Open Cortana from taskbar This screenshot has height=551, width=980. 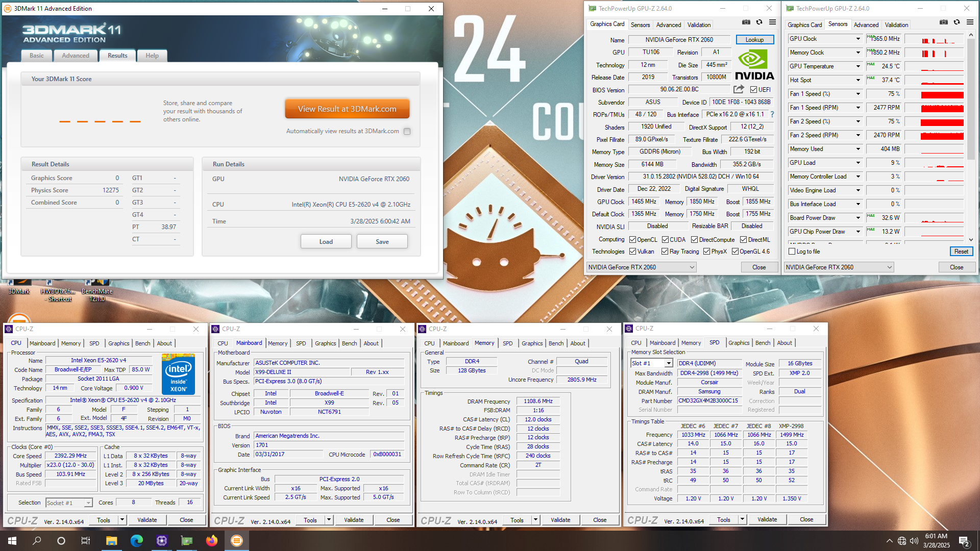coord(61,541)
